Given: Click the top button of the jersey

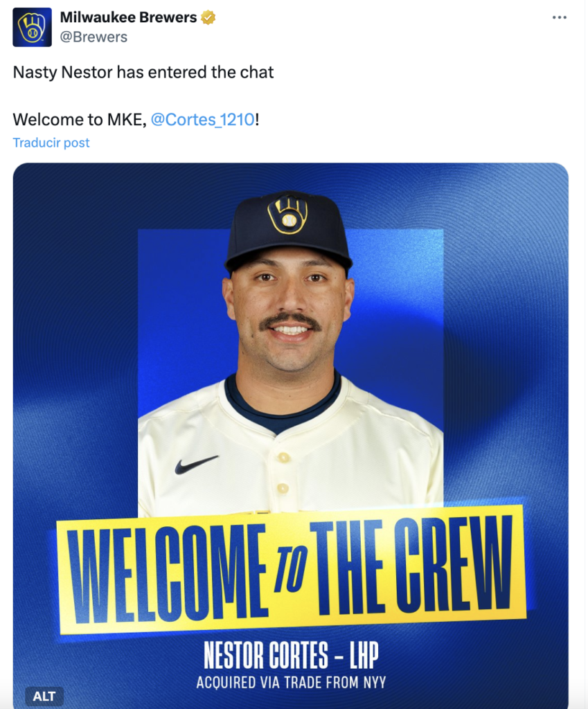Looking at the screenshot, I should pyautogui.click(x=283, y=458).
